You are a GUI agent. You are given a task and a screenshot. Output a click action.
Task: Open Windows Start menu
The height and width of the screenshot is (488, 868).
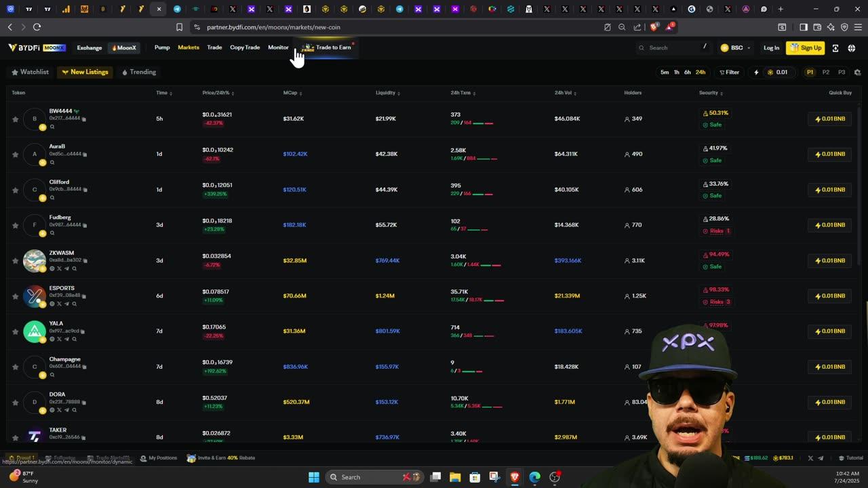point(314,477)
